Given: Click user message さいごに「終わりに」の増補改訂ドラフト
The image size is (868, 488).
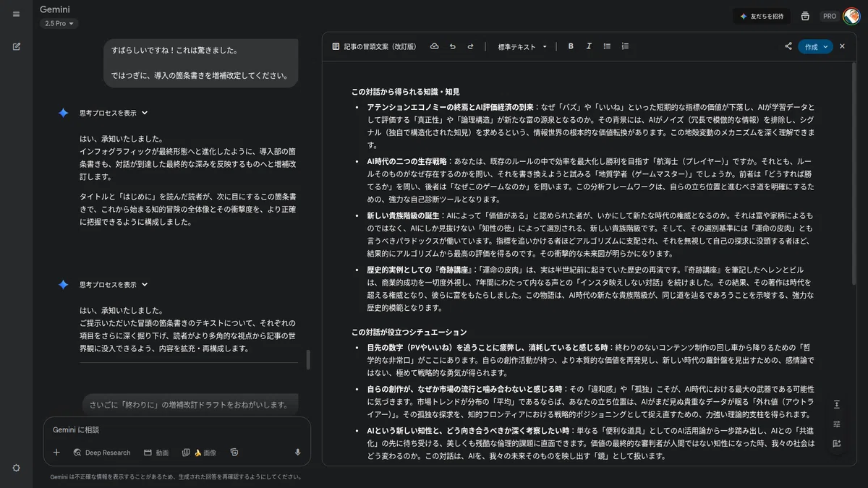Looking at the screenshot, I should (x=189, y=405).
